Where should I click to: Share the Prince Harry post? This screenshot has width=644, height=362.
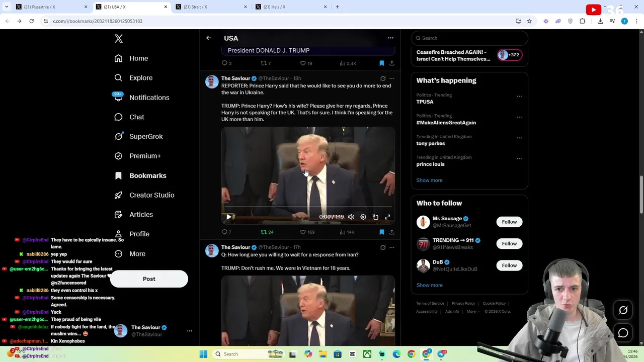tap(391, 232)
